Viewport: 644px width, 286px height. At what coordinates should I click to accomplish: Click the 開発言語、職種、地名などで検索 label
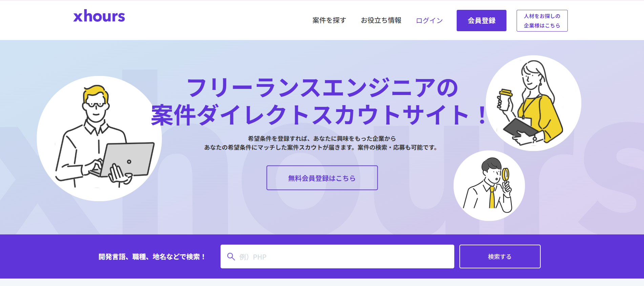[152, 257]
